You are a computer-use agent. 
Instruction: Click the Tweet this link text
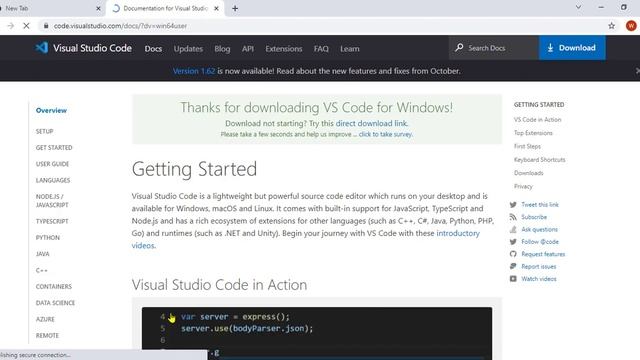pyautogui.click(x=540, y=204)
